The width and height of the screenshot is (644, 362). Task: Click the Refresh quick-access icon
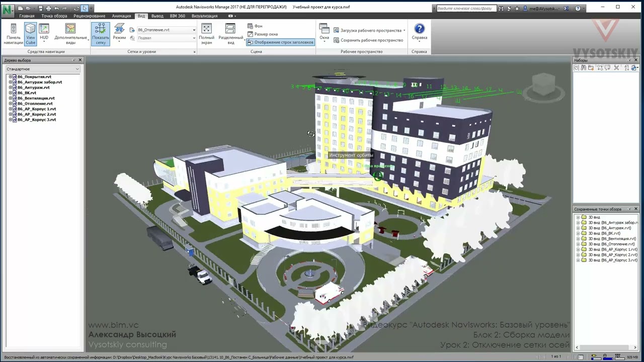(76, 8)
